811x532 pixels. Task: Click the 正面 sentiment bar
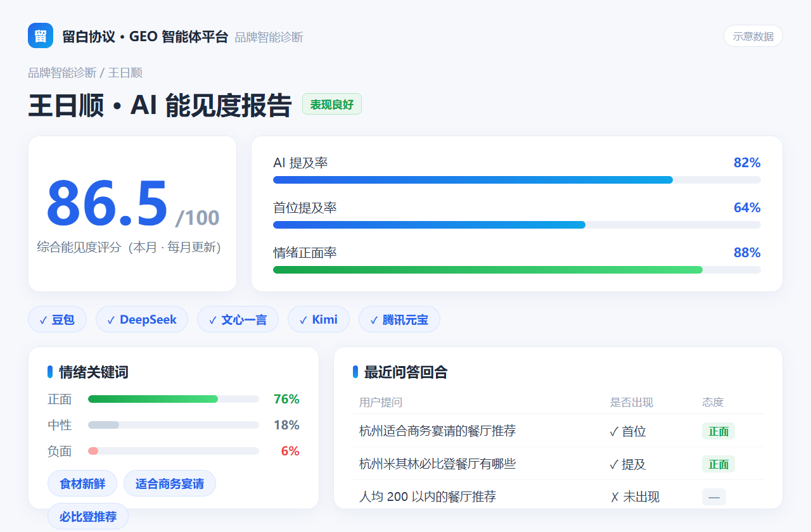174,399
